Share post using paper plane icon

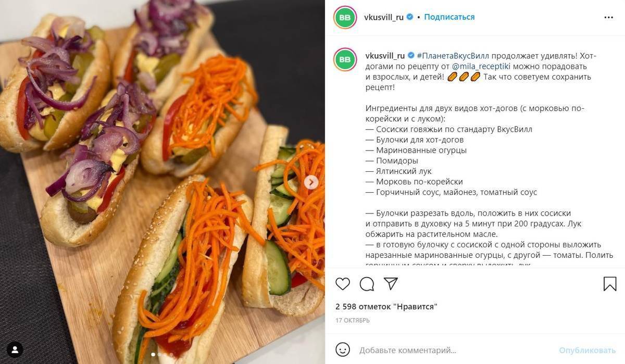[x=391, y=283]
